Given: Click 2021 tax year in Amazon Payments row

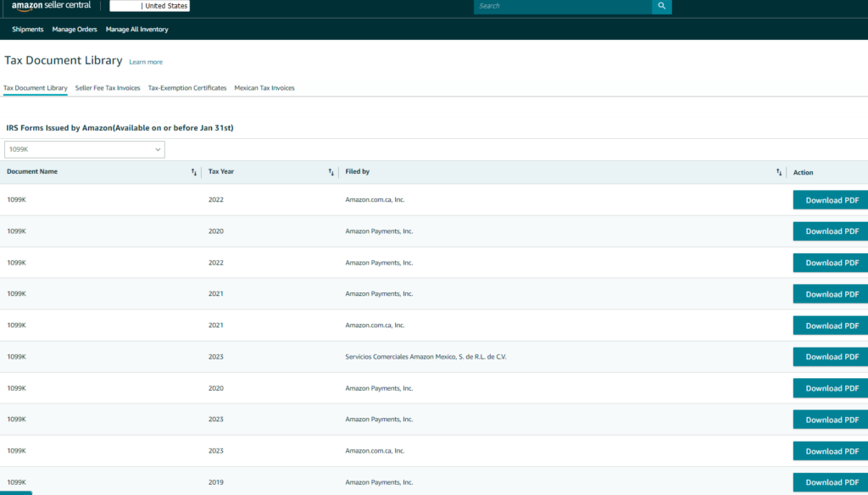Looking at the screenshot, I should click(x=216, y=294).
